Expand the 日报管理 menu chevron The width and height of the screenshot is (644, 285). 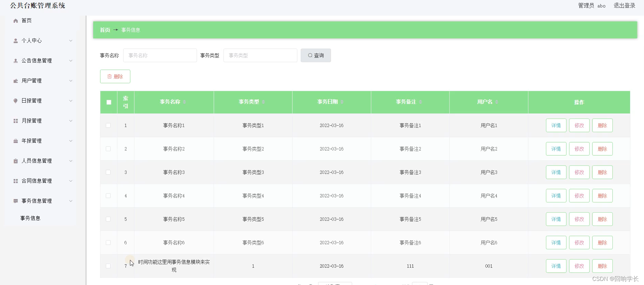pyautogui.click(x=71, y=101)
